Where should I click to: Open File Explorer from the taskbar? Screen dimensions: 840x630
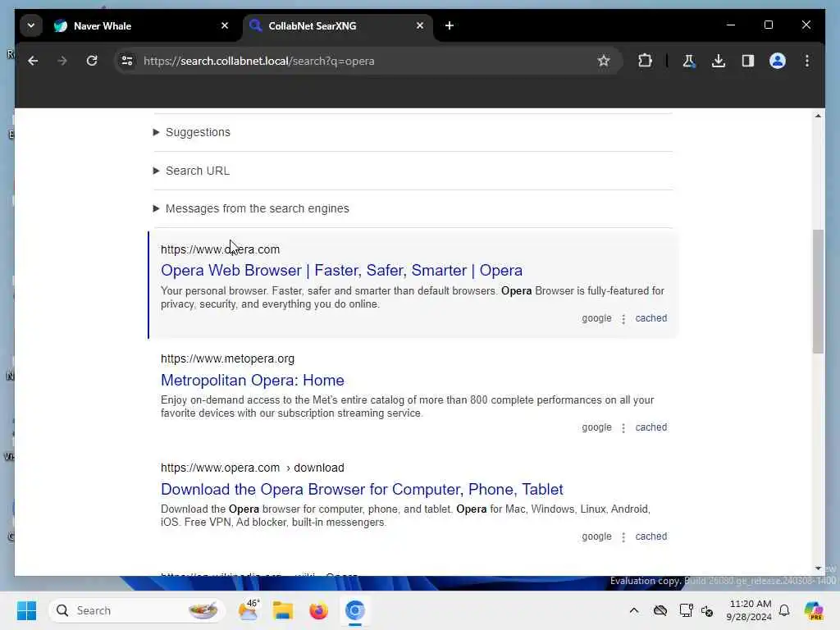[x=282, y=610]
